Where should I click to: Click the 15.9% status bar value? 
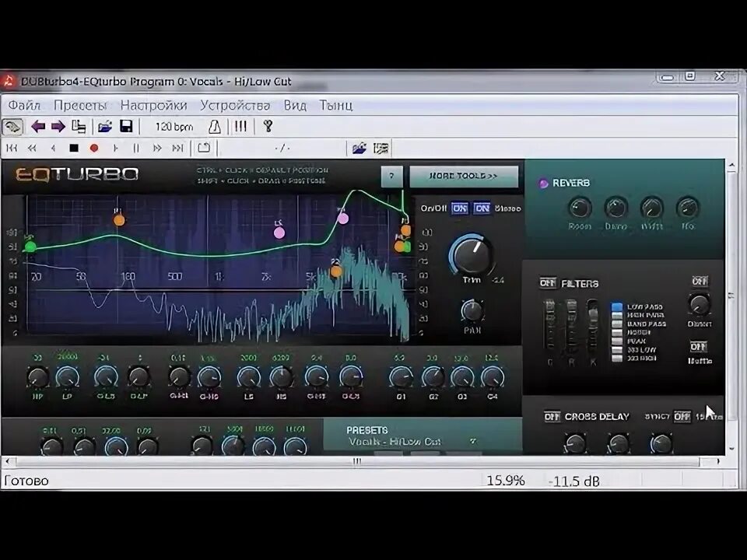[x=506, y=481]
